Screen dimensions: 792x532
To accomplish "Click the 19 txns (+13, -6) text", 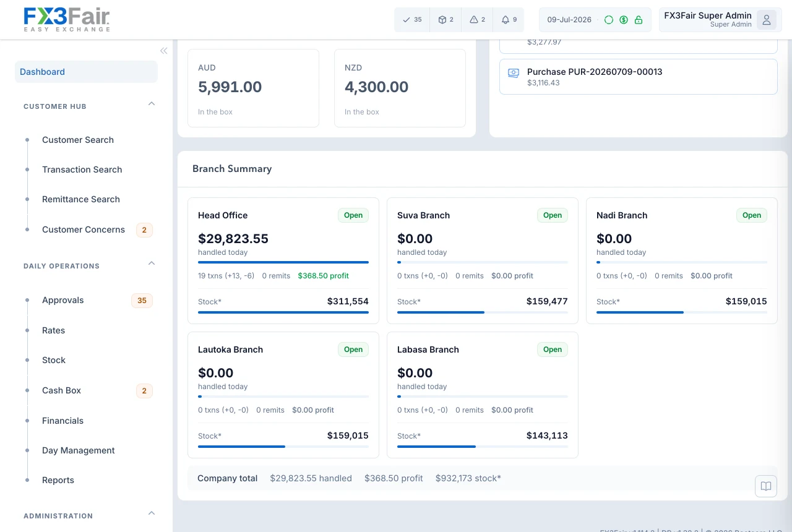I will click(x=226, y=276).
